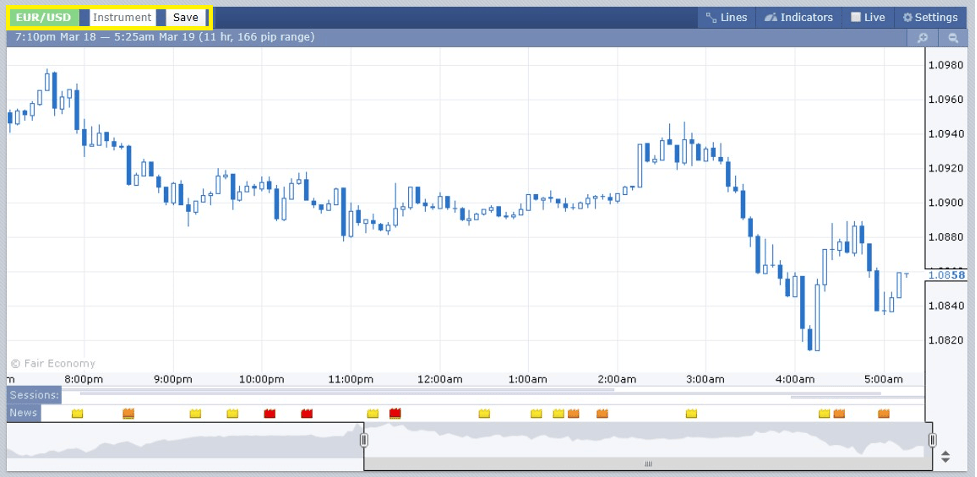Zoom in with the magnifier plus icon

[x=922, y=38]
